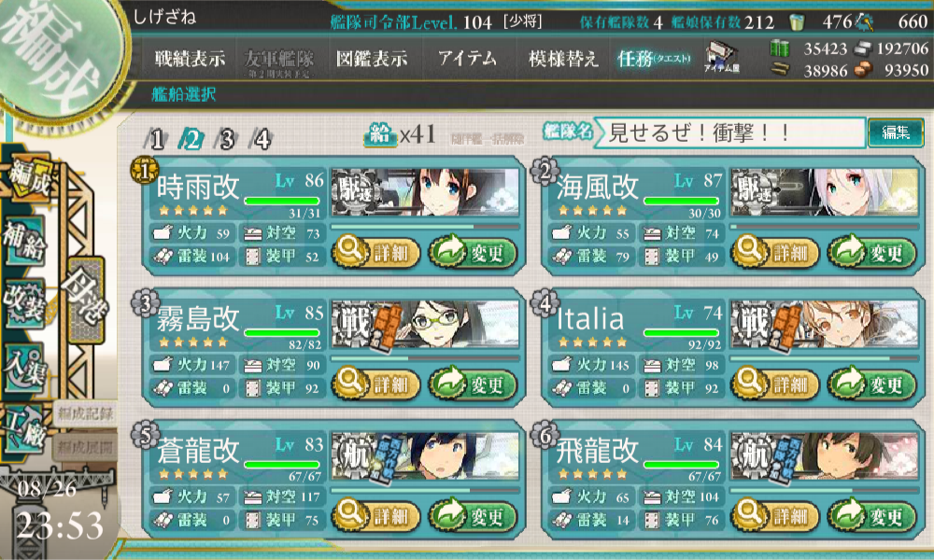Image resolution: width=934 pixels, height=560 pixels.
Task: Click the 飛龍改 ship portrait banner
Action: coord(825,456)
